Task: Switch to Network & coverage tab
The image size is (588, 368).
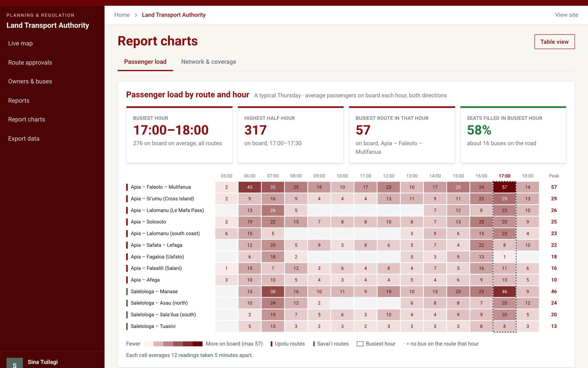Action: click(209, 62)
